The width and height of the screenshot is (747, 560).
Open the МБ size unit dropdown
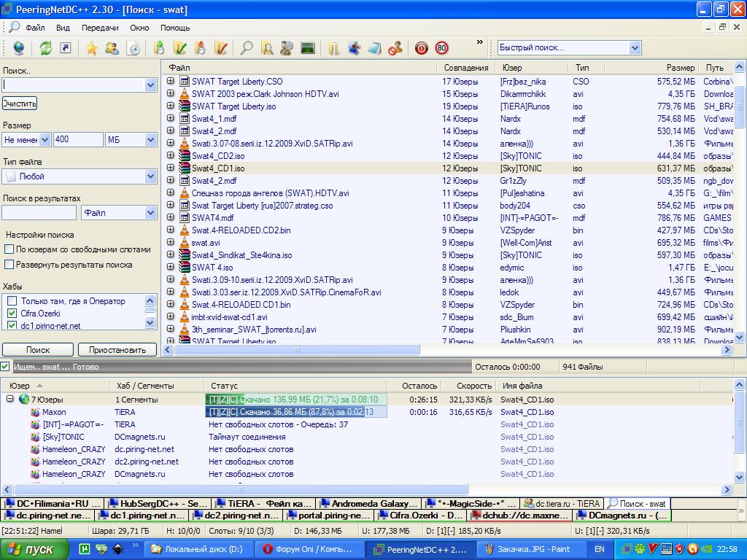click(150, 139)
